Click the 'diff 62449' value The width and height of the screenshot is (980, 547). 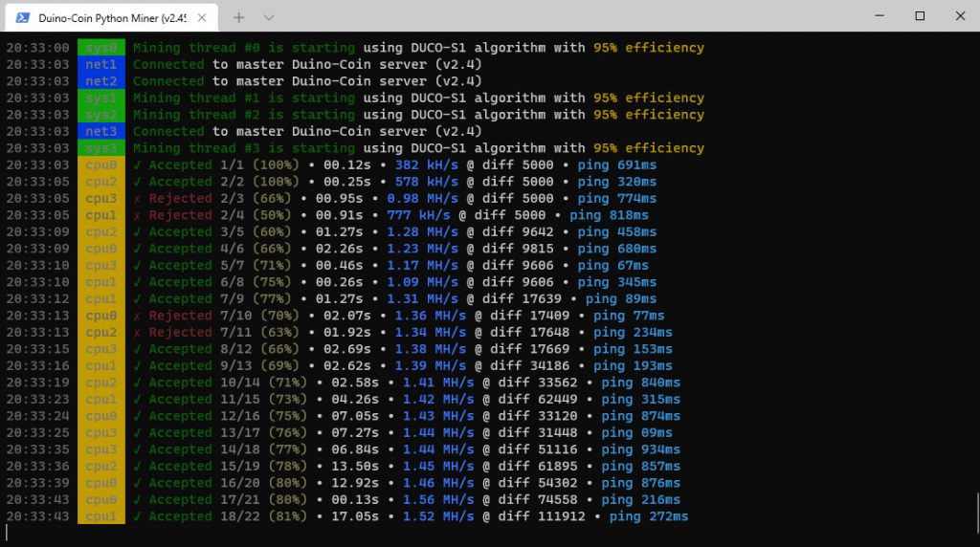(538, 399)
